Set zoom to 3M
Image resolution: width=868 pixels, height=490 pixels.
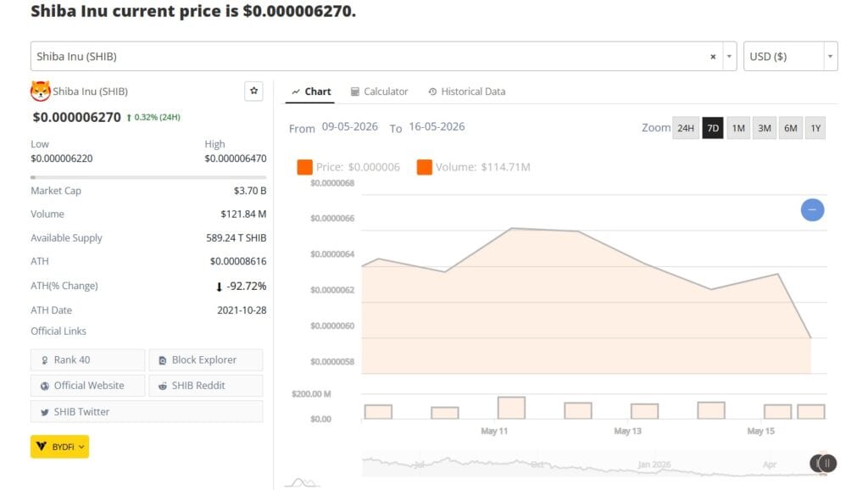pyautogui.click(x=764, y=128)
